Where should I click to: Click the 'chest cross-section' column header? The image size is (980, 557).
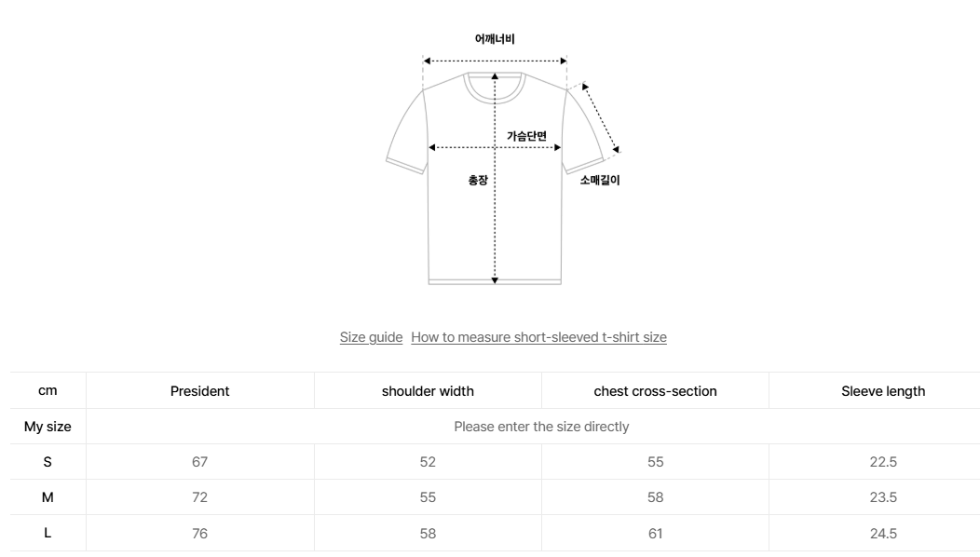point(655,391)
